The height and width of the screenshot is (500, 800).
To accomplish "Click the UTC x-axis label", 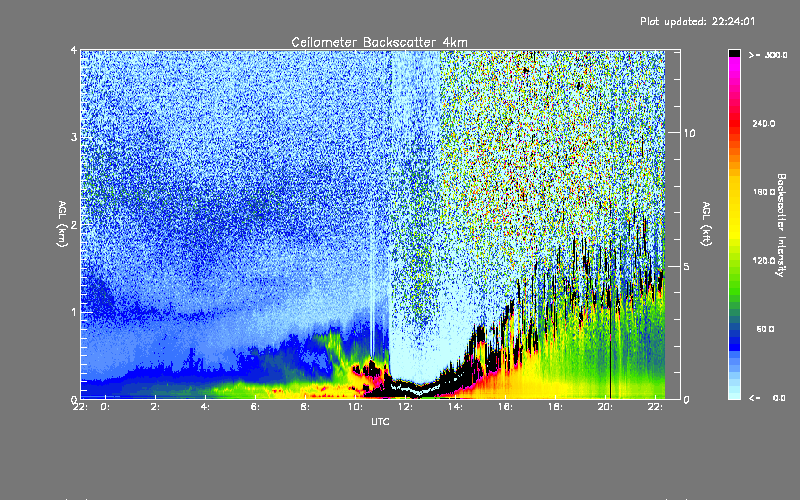I will 380,421.
